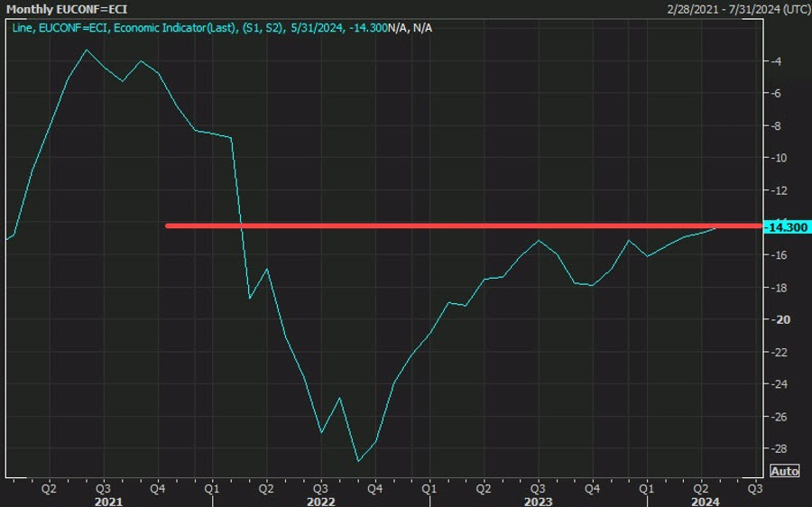Click the Auto scale button
This screenshot has height=507, width=812.
(785, 471)
